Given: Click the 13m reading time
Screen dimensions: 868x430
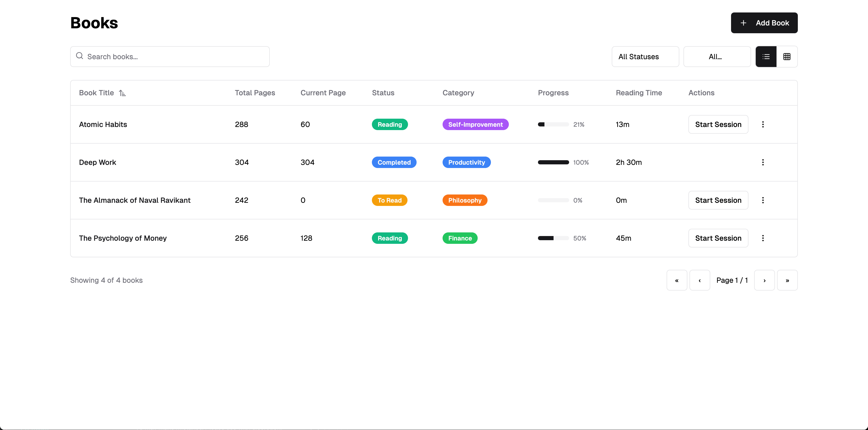Looking at the screenshot, I should coord(622,124).
